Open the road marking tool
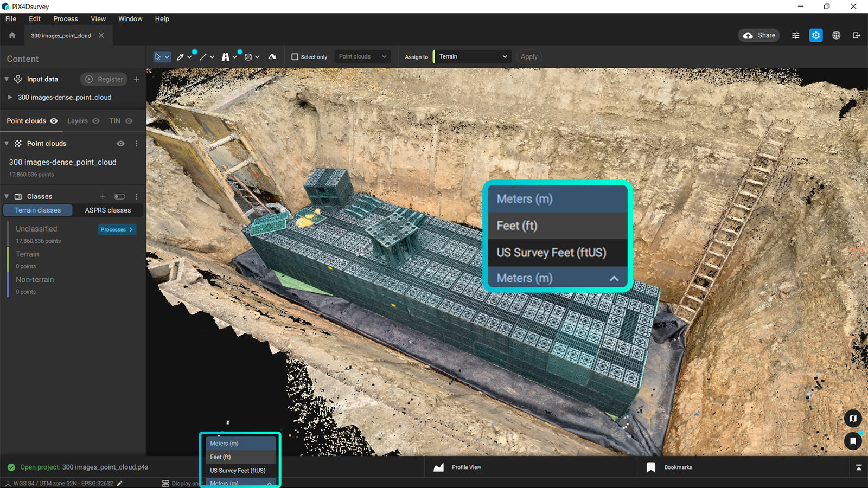The width and height of the screenshot is (868, 488). click(x=226, y=57)
